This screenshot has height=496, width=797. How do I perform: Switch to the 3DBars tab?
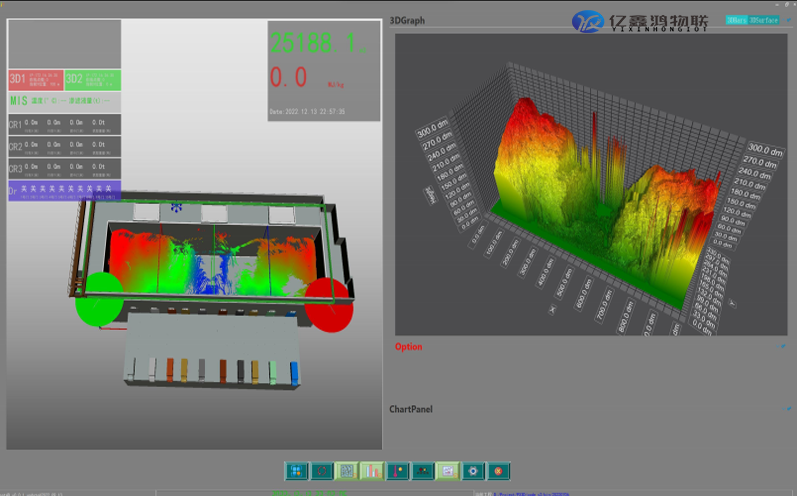tap(737, 20)
